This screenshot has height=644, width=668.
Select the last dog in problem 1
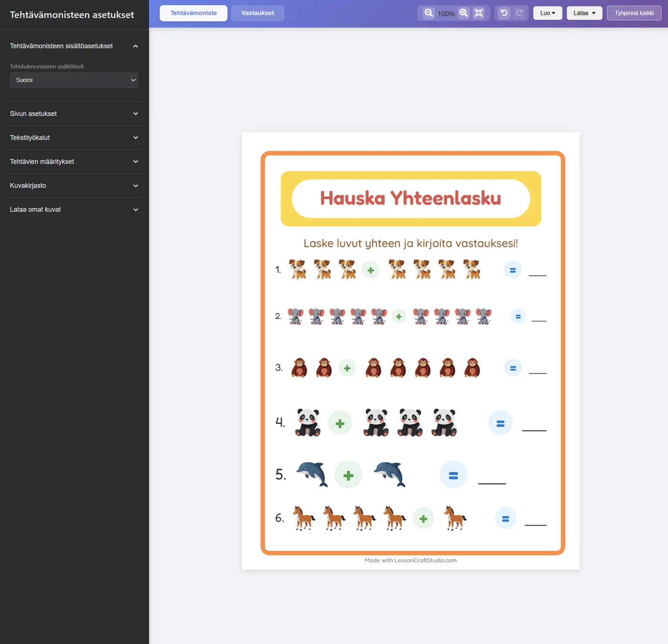pos(472,270)
